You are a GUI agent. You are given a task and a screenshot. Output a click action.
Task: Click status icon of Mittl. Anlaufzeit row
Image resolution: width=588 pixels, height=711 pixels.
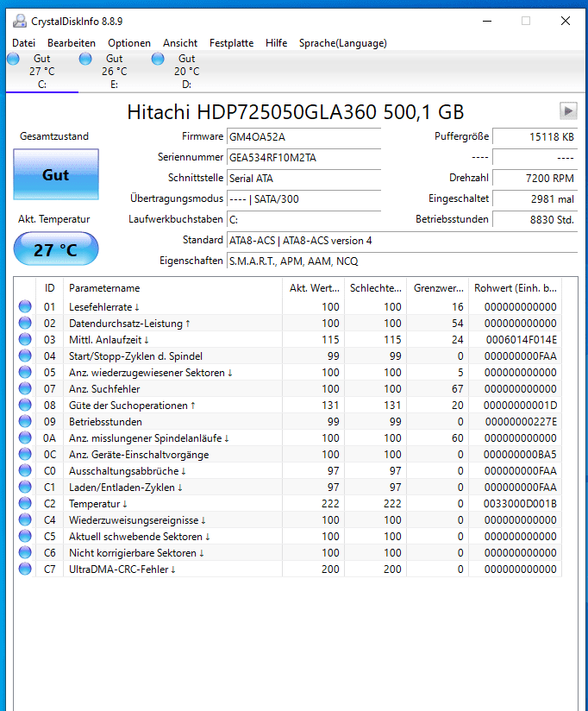coord(25,339)
